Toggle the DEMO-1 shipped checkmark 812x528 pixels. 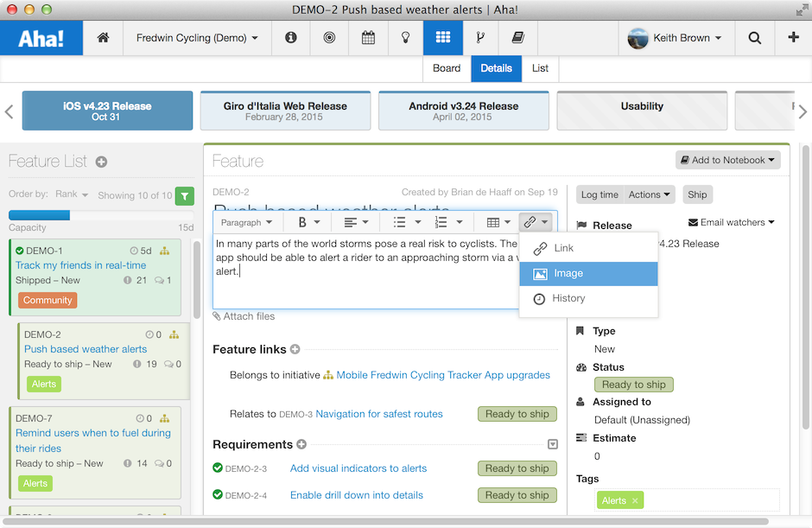tap(20, 251)
